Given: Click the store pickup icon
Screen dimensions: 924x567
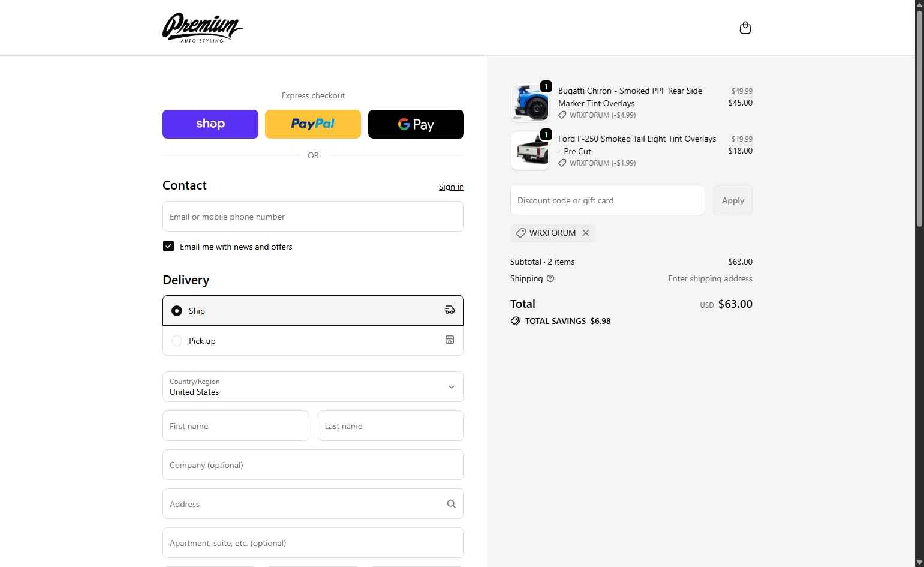Looking at the screenshot, I should point(450,340).
